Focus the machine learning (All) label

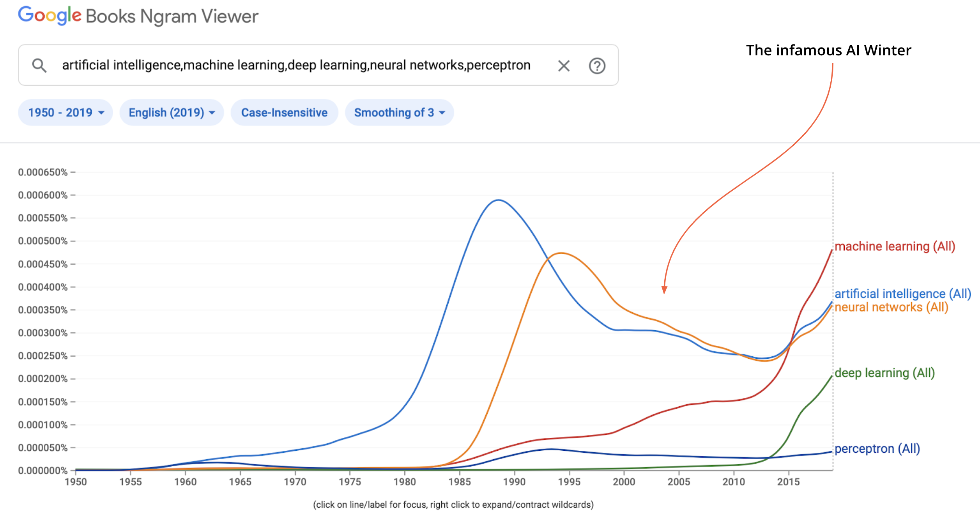tap(895, 246)
